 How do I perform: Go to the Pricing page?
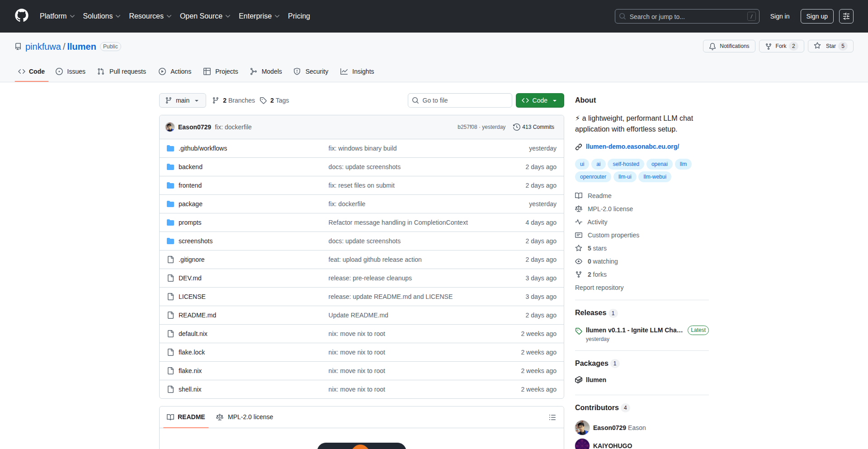point(299,16)
